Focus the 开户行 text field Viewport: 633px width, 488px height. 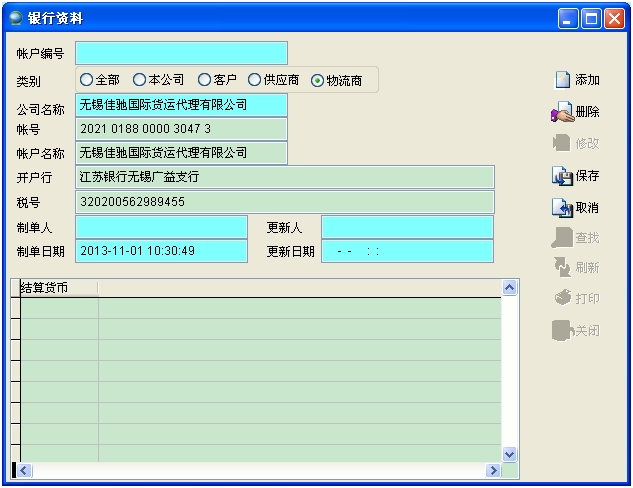click(285, 177)
